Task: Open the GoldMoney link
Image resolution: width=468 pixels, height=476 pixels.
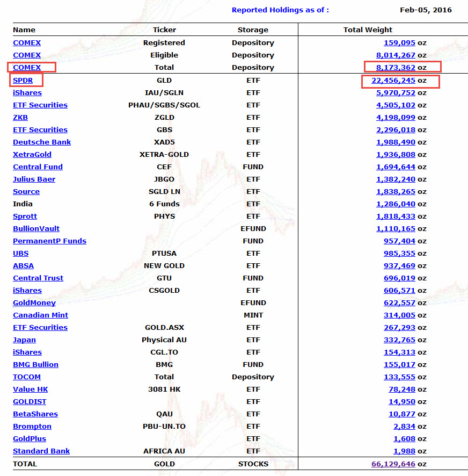Action: (x=34, y=303)
